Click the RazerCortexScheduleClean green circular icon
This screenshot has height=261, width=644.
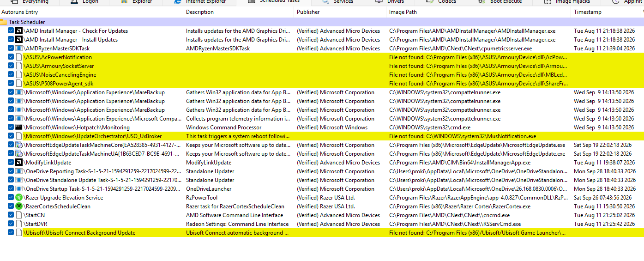[x=19, y=206]
